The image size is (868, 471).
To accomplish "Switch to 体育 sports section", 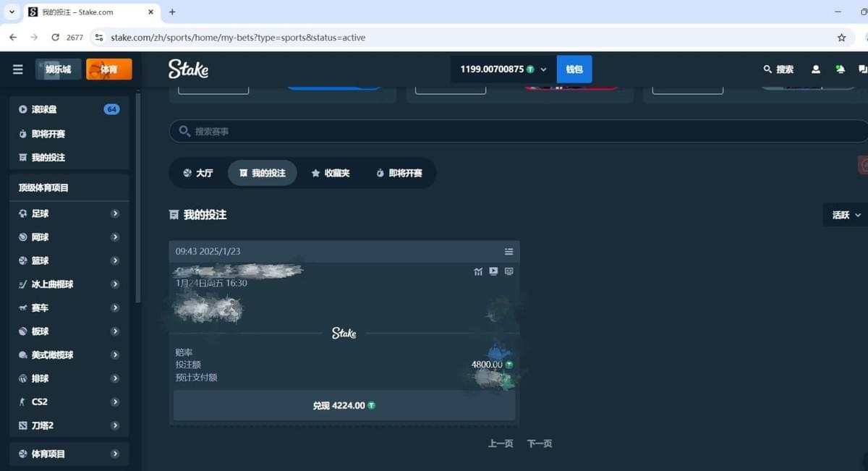I will click(x=109, y=69).
